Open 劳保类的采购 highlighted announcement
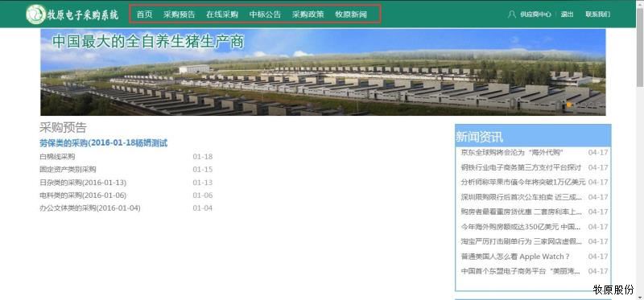644x300 pixels. click(104, 143)
